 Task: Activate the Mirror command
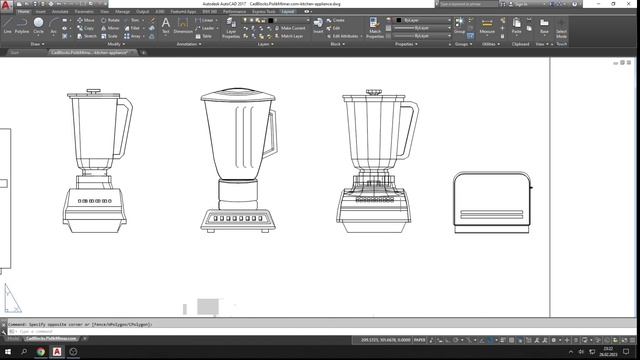click(110, 28)
